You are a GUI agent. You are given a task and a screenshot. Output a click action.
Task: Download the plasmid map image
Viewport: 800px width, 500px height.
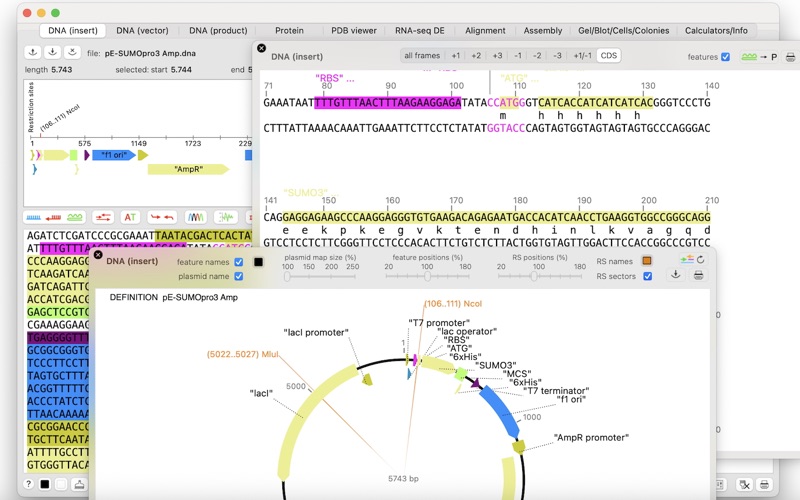tap(676, 275)
